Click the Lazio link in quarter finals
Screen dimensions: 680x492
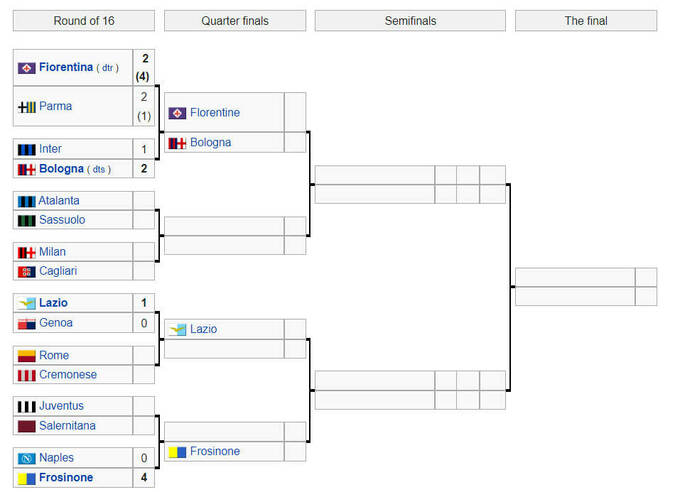click(x=203, y=329)
